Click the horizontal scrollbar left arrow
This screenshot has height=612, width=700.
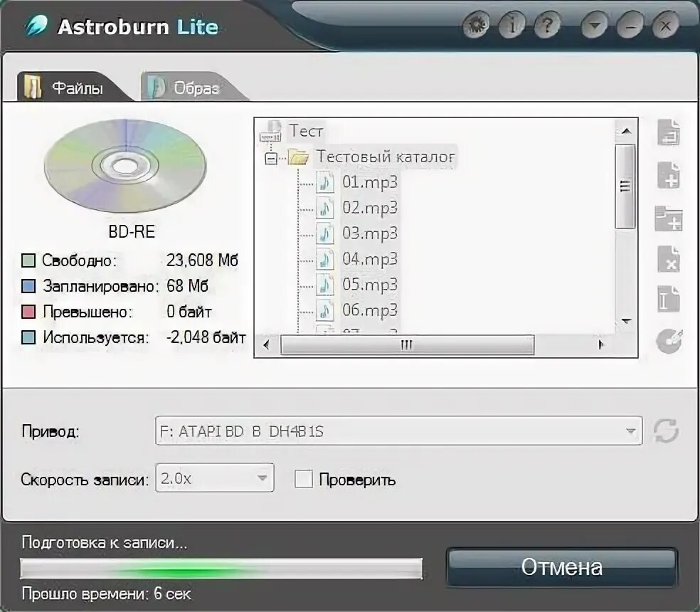pyautogui.click(x=267, y=345)
